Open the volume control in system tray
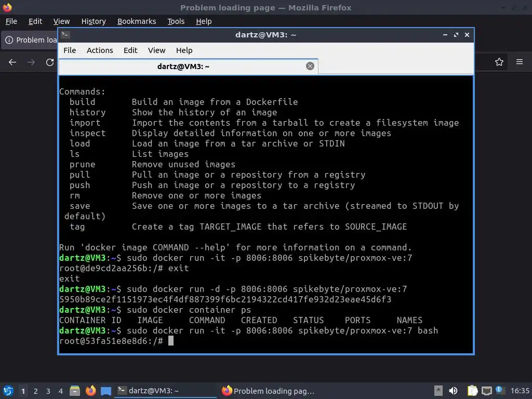Image resolution: width=532 pixels, height=399 pixels. click(453, 391)
